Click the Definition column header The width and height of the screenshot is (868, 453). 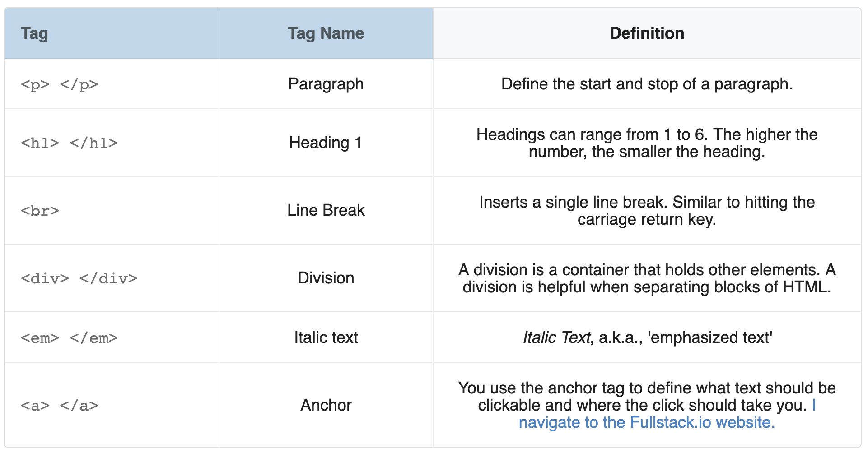pyautogui.click(x=647, y=33)
